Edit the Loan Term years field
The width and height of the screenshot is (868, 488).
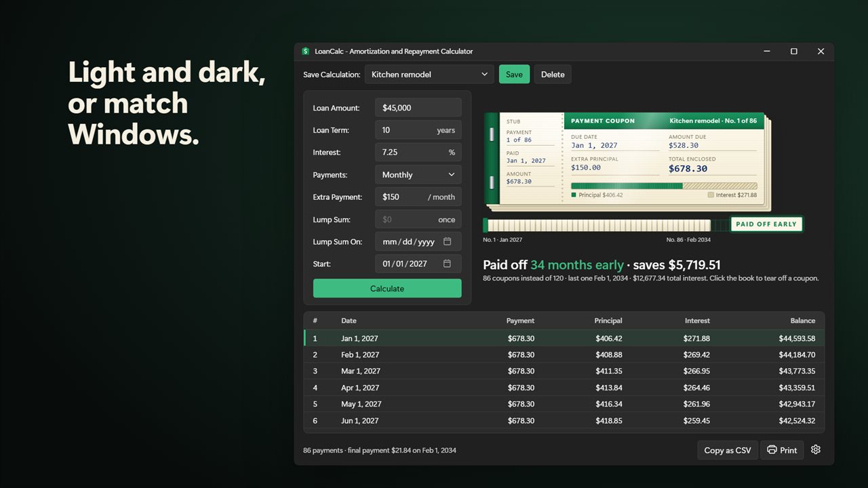tap(418, 130)
